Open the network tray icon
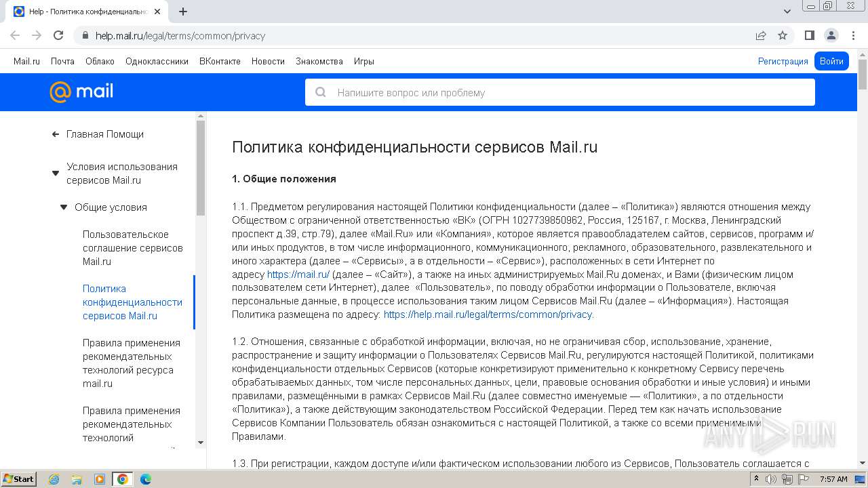The width and height of the screenshot is (868, 488). (787, 479)
